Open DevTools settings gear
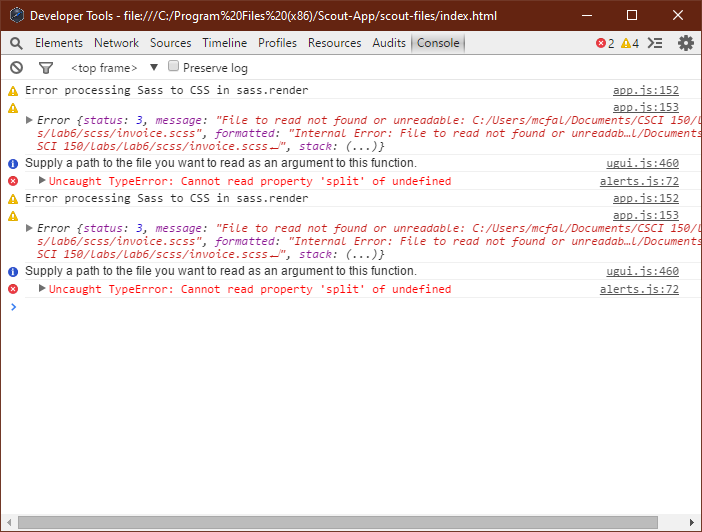702x532 pixels. (685, 43)
